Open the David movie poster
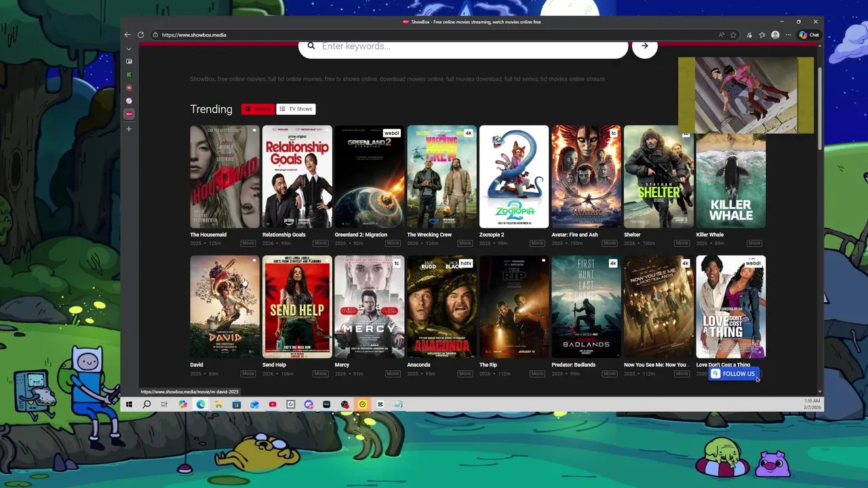Viewport: 868px width, 488px height. click(x=224, y=306)
